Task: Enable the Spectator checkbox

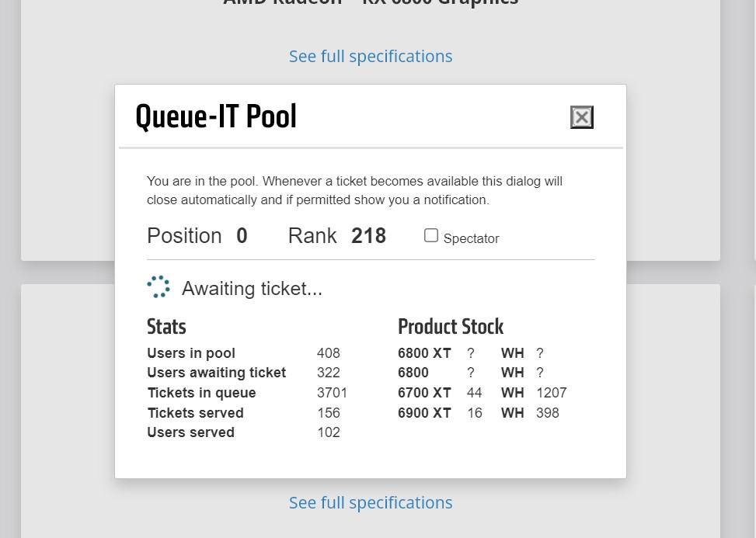Action: tap(431, 235)
